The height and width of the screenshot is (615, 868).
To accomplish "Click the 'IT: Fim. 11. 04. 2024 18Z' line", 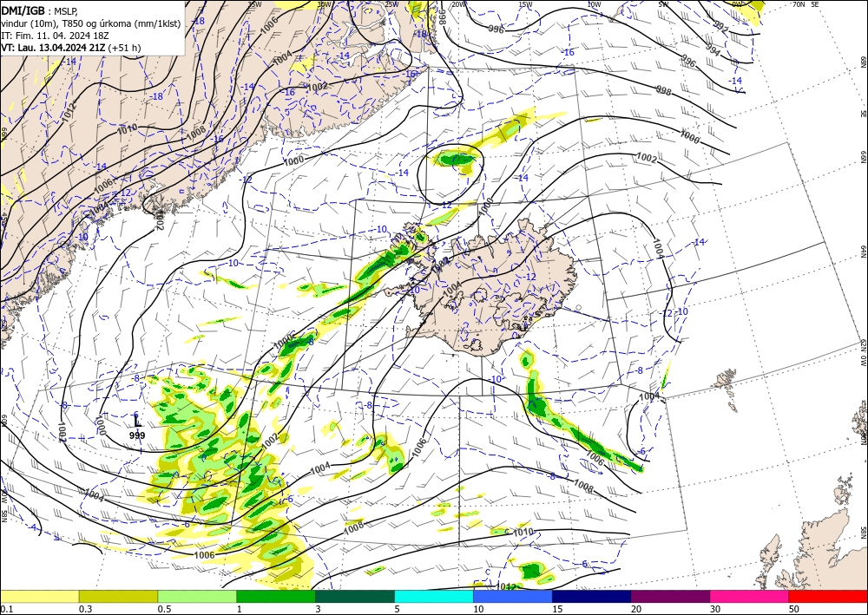I will pos(55,36).
